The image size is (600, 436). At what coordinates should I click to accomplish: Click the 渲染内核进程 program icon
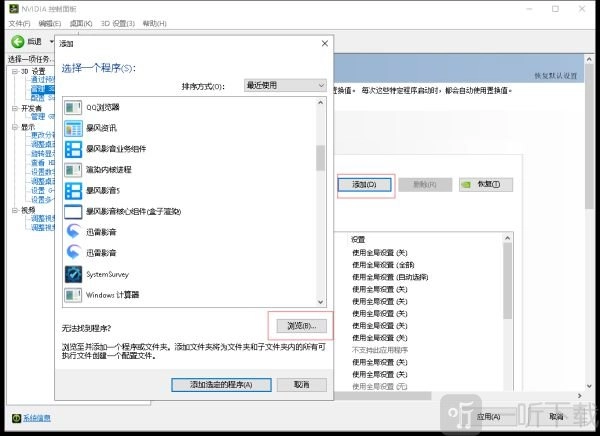pos(72,170)
